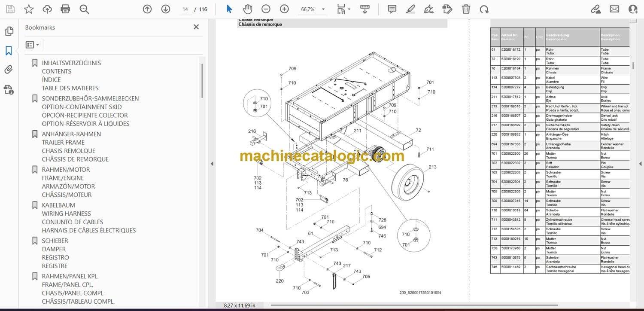Image resolution: width=644 pixels, height=311 pixels.
Task: Open the INHALTSVERZEICHNIS bookmark
Action: (71, 63)
